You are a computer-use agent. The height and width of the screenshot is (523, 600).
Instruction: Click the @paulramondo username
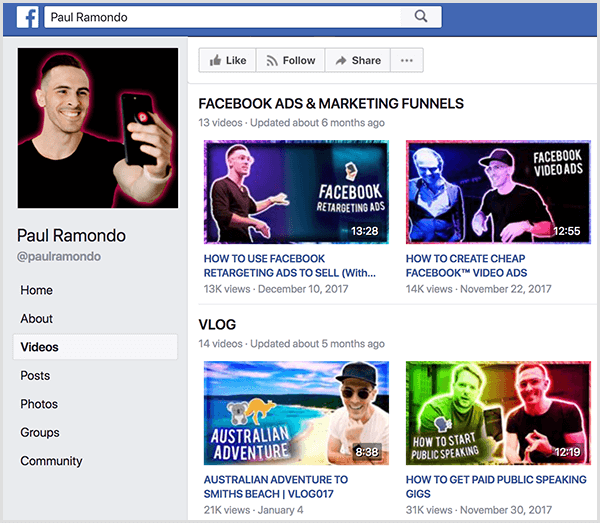click(59, 256)
